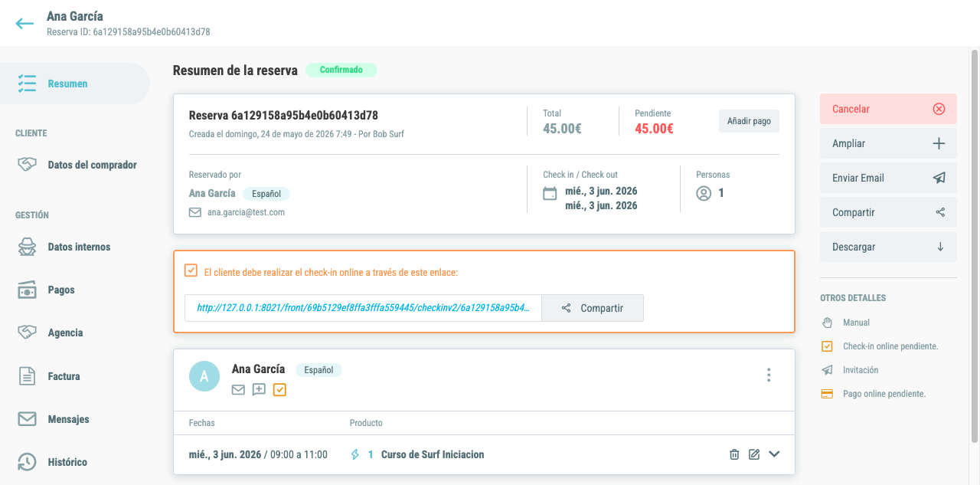This screenshot has height=485, width=980.
Task: Click the check-in URL link field
Action: pyautogui.click(x=363, y=308)
